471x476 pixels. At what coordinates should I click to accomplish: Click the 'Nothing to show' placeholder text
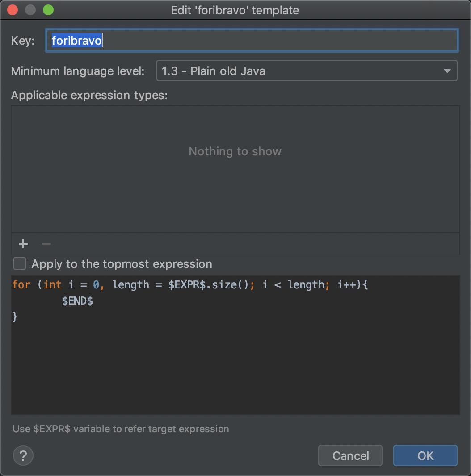[235, 151]
